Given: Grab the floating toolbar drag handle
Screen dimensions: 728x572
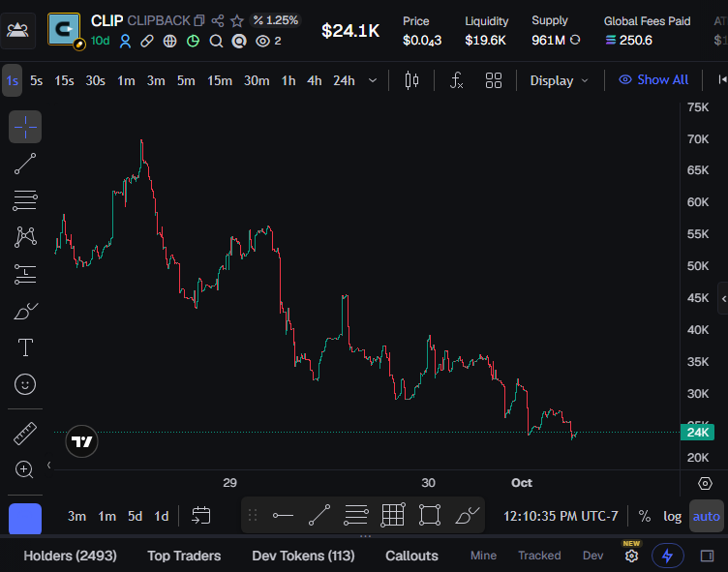Looking at the screenshot, I should (253, 515).
